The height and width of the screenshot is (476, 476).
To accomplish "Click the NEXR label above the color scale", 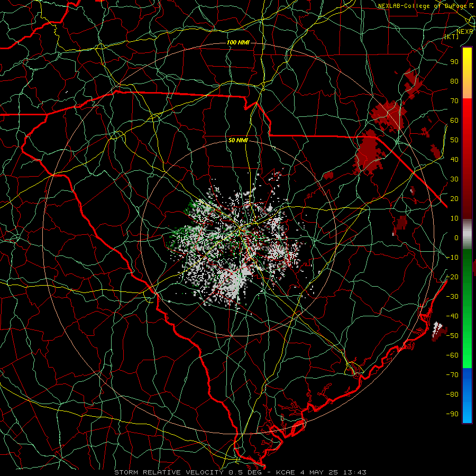I will click(x=464, y=32).
